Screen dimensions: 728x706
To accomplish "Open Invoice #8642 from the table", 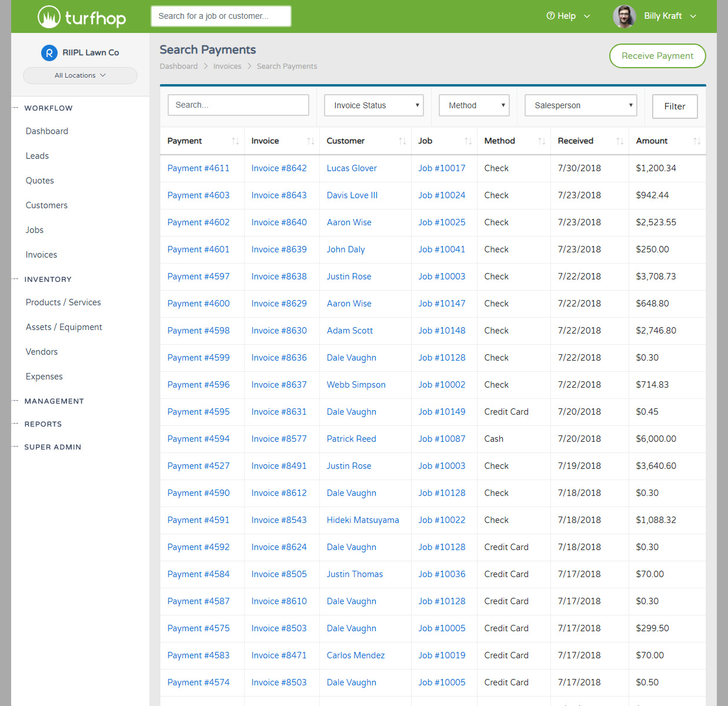I will (279, 168).
